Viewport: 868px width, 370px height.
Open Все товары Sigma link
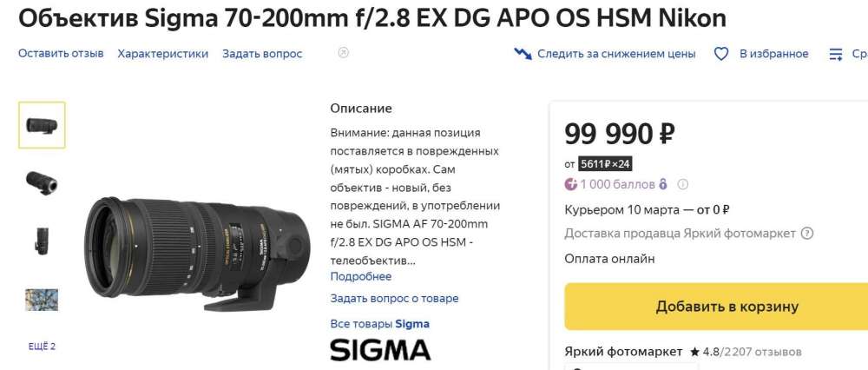tap(380, 324)
